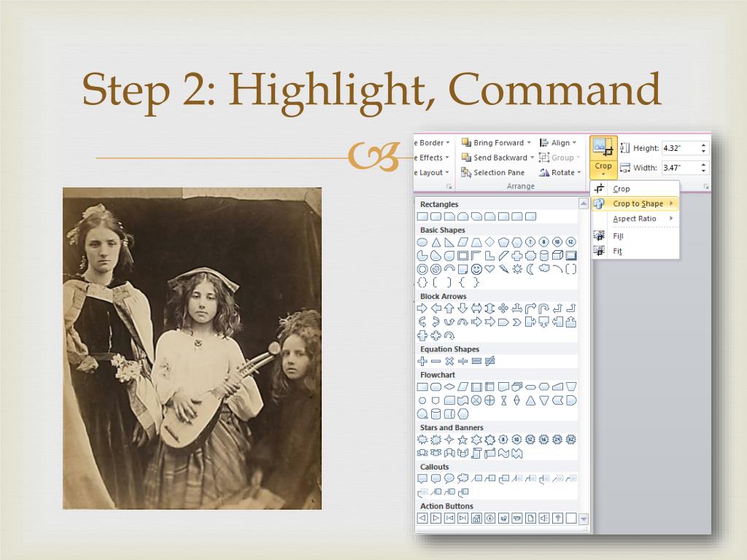Select the right block arrow shape
The height and width of the screenshot is (560, 747).
[x=422, y=308]
